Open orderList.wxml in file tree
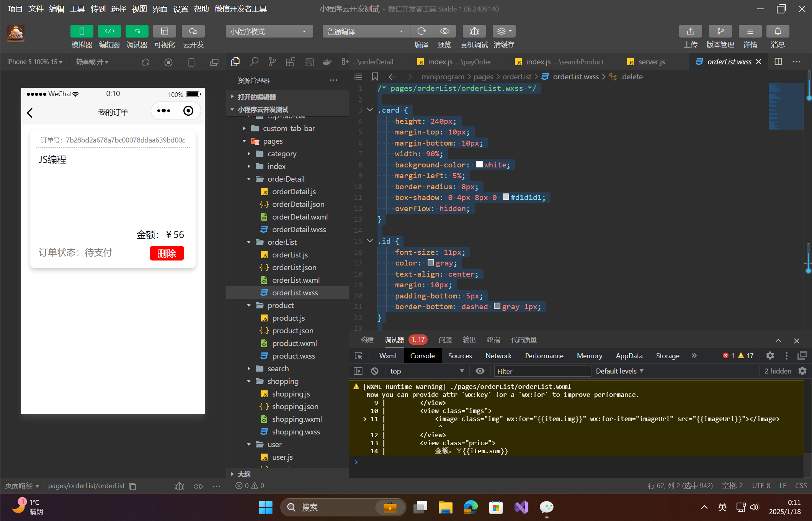 pos(296,280)
